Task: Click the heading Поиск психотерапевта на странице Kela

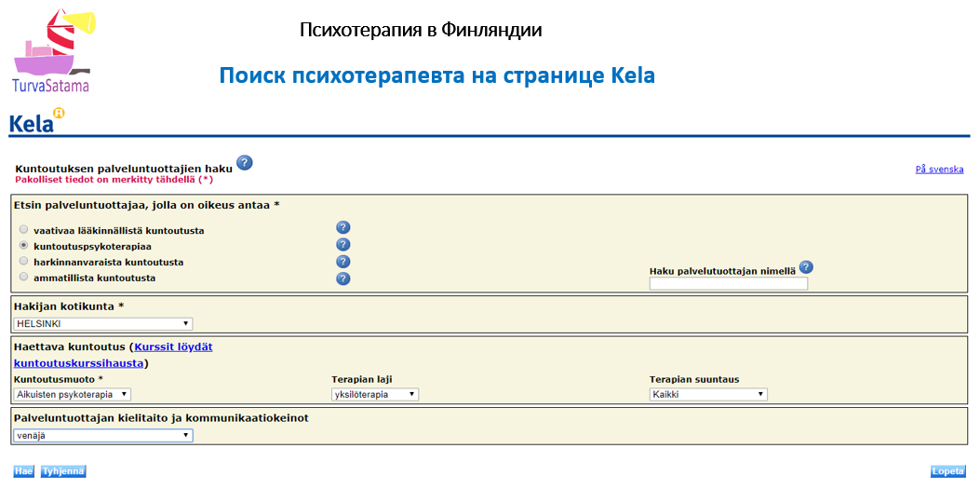Action: click(x=436, y=75)
